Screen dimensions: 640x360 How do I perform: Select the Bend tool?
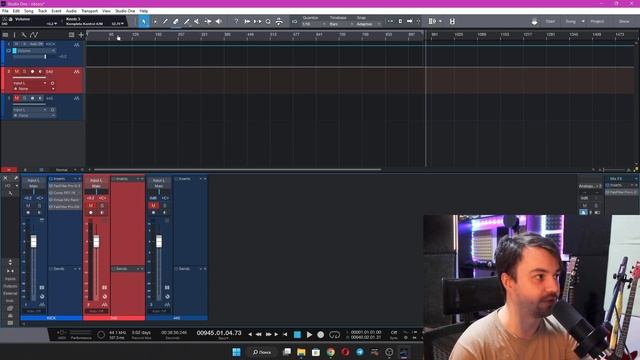208,21
